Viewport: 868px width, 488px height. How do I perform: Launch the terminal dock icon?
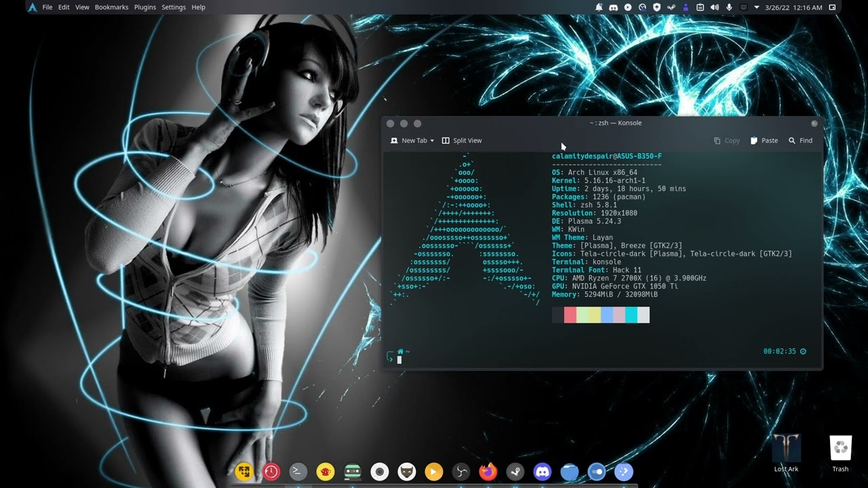(298, 471)
